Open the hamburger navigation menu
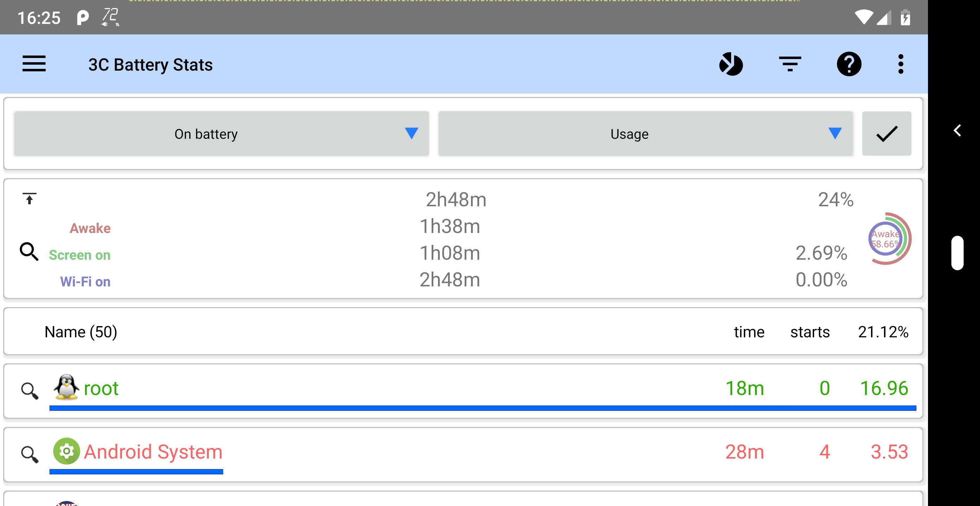Image resolution: width=980 pixels, height=506 pixels. pos(34,64)
